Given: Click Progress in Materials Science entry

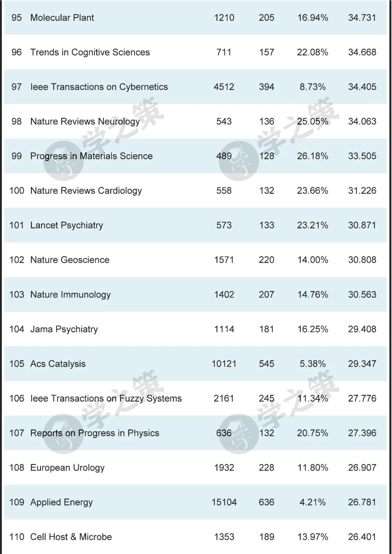Looking at the screenshot, I should pyautogui.click(x=91, y=156).
